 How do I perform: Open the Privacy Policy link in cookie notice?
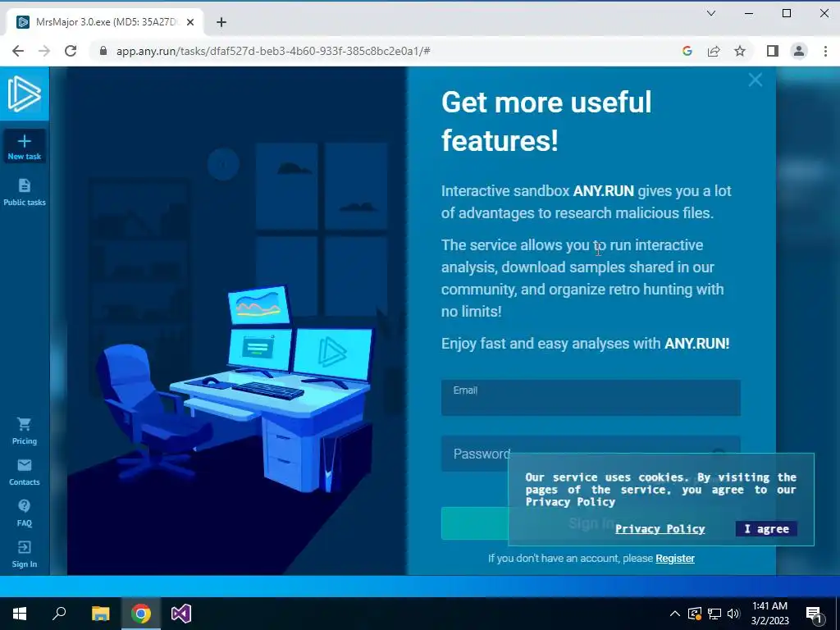(x=660, y=529)
